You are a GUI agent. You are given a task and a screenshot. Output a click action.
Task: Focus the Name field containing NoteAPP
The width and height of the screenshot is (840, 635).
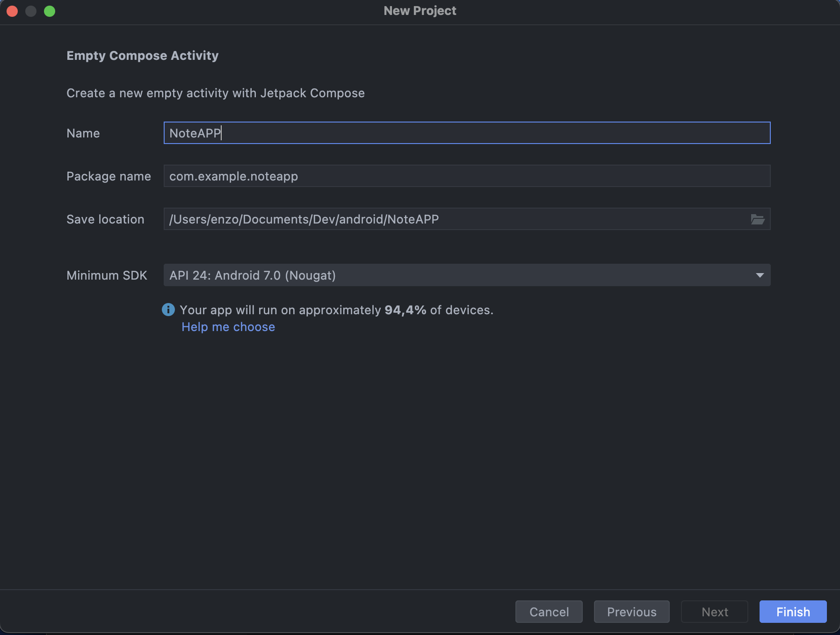(467, 133)
